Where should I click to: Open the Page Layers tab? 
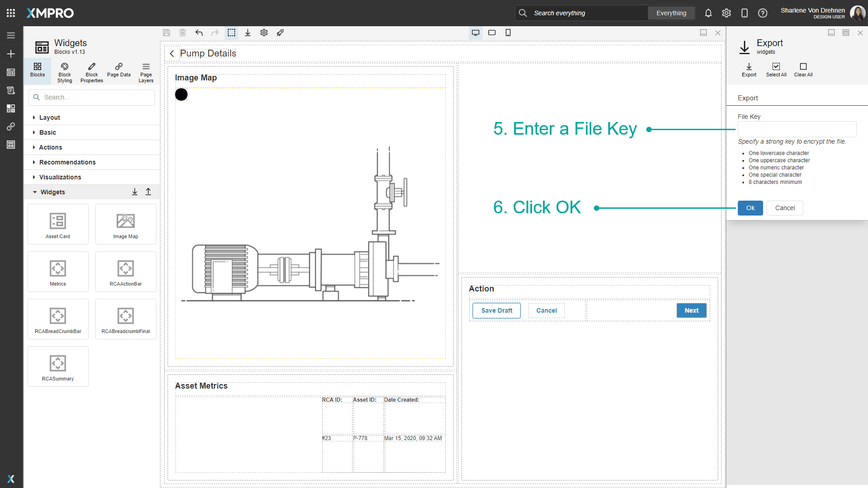click(146, 72)
